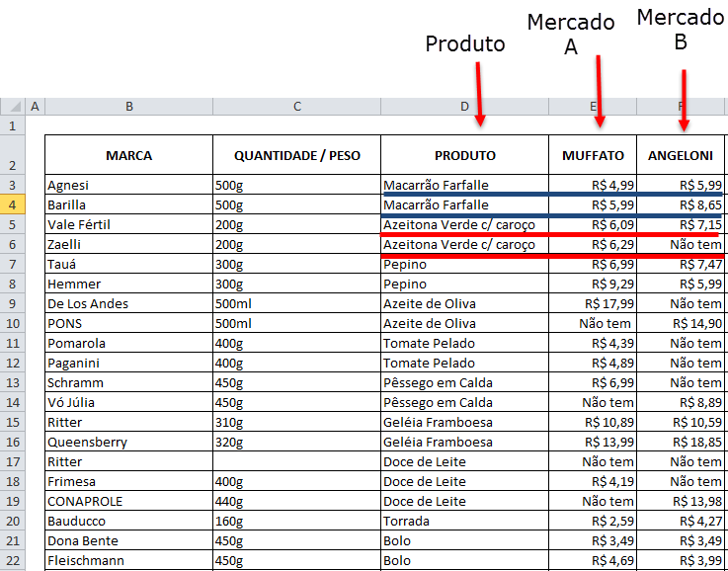This screenshot has height=571, width=728.
Task: Click the R$ 2,59 price cell
Action: [593, 521]
